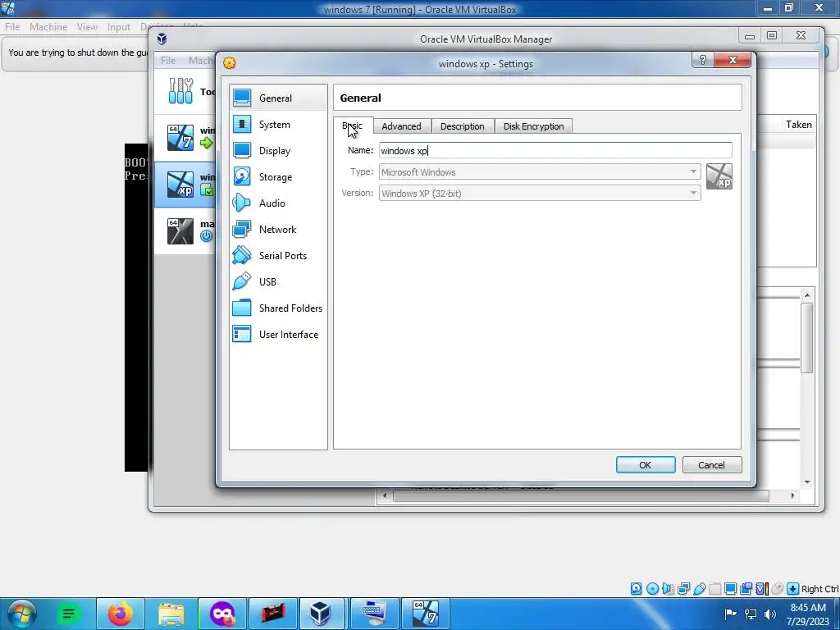Click the Manager horizontal scrollbar right arrow
The height and width of the screenshot is (630, 840).
[792, 496]
